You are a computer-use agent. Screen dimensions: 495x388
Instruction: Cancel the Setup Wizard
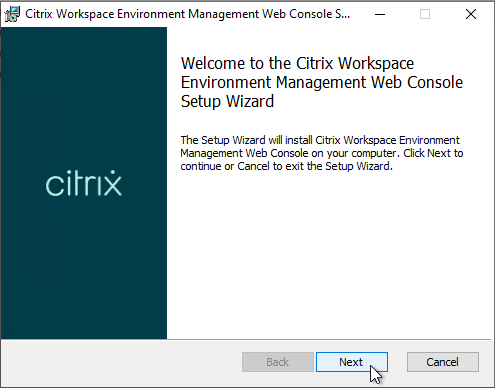pyautogui.click(x=443, y=362)
